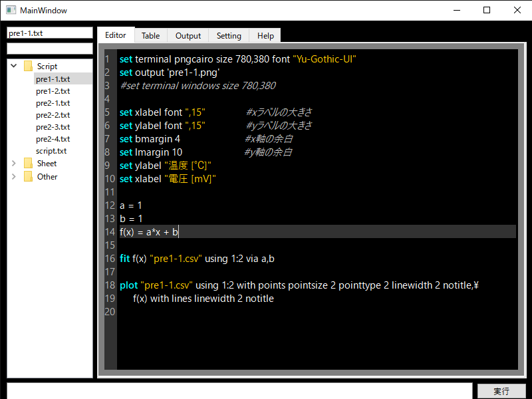
Task: Open the Output tab
Action: click(188, 35)
